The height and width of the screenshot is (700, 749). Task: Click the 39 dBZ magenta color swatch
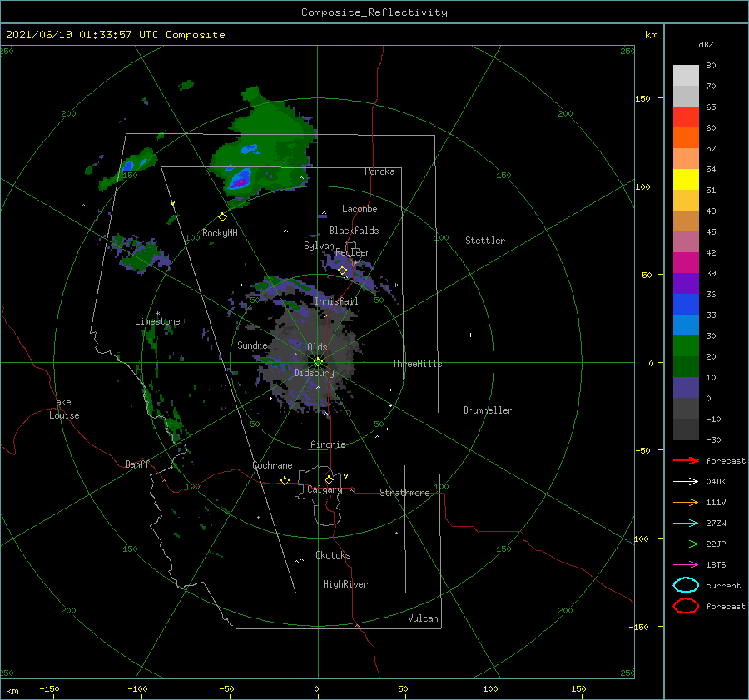pos(686,262)
